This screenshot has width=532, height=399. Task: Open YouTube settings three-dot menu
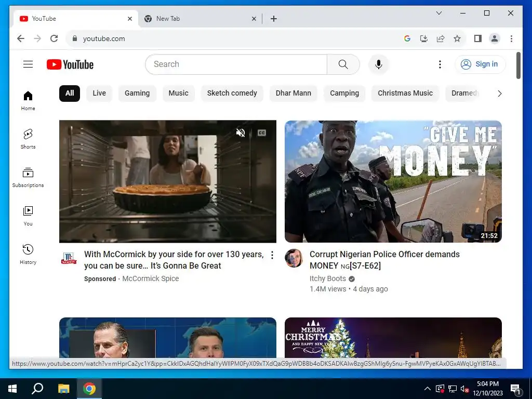pyautogui.click(x=440, y=64)
